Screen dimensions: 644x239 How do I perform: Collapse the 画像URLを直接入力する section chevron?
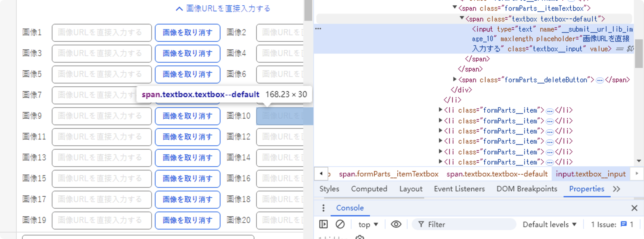[x=179, y=9]
